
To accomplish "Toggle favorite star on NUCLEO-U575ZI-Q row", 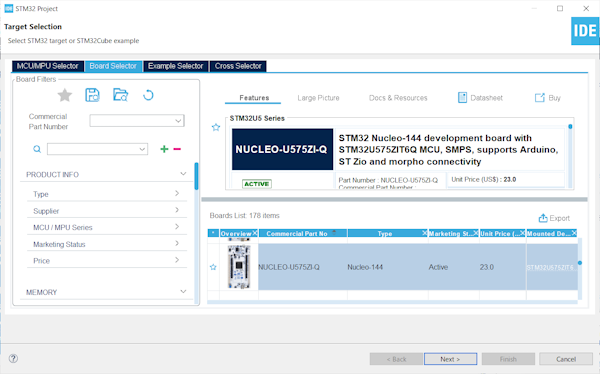I will coord(213,267).
